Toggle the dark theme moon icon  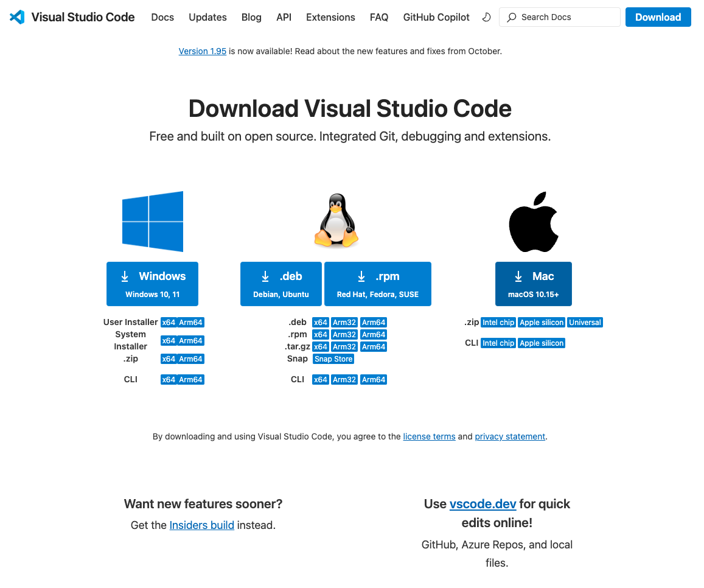(486, 17)
